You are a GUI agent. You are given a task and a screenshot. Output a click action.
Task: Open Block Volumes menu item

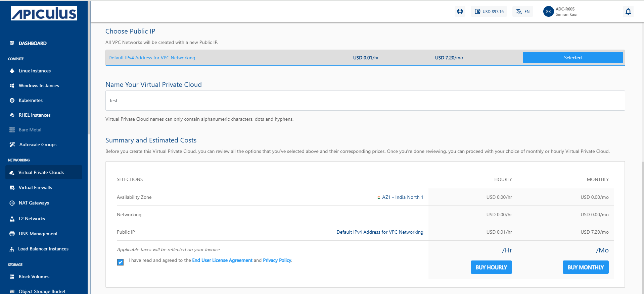click(34, 277)
